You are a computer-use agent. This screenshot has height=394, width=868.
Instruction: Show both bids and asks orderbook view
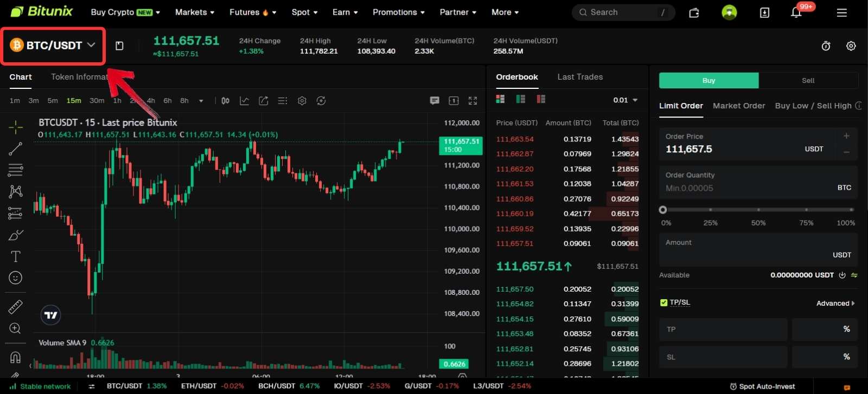pos(500,99)
